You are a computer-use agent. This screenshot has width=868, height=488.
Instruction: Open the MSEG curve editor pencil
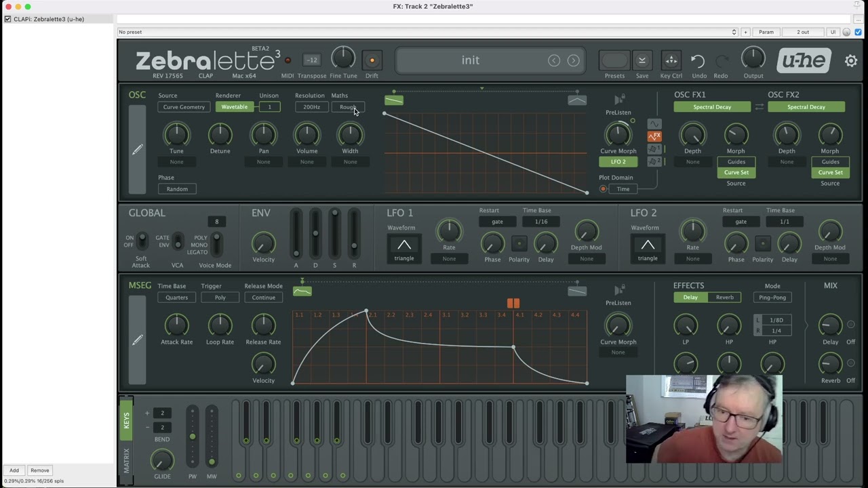point(137,340)
